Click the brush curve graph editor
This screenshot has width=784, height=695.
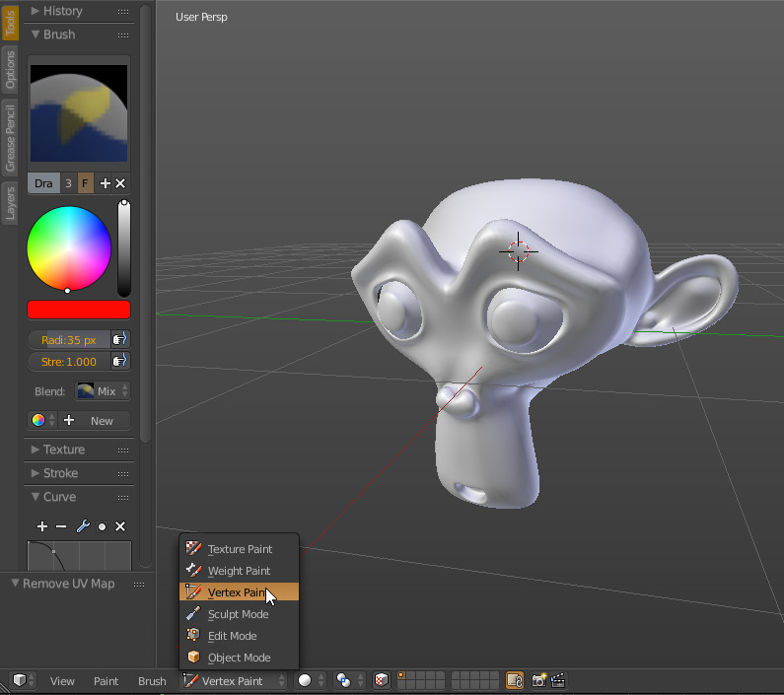pyautogui.click(x=79, y=555)
